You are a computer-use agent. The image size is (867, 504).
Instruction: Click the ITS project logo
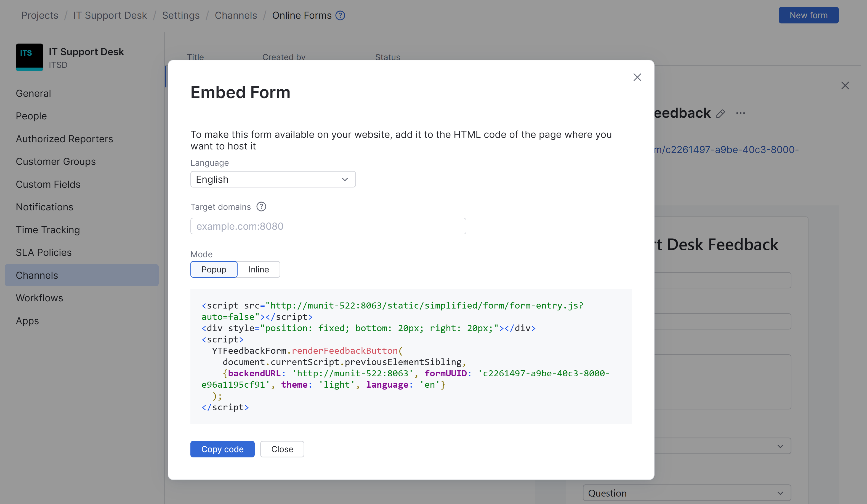(30, 57)
